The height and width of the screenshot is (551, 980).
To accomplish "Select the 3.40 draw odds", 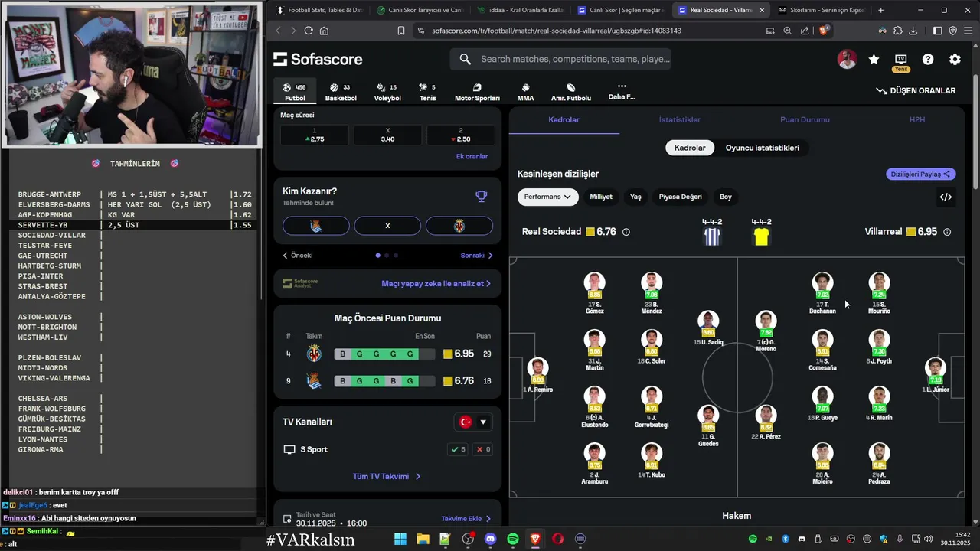I will pos(387,135).
